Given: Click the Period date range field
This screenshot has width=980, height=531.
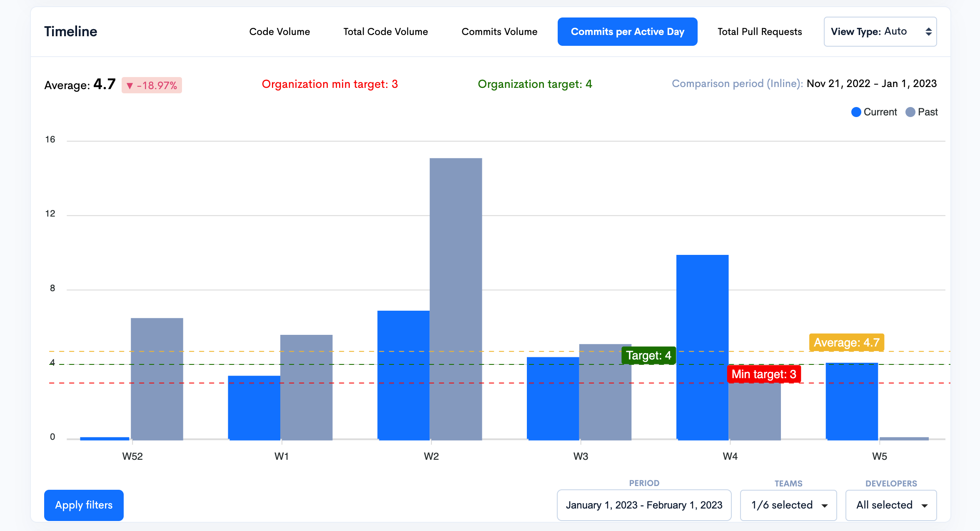Looking at the screenshot, I should pyautogui.click(x=643, y=505).
